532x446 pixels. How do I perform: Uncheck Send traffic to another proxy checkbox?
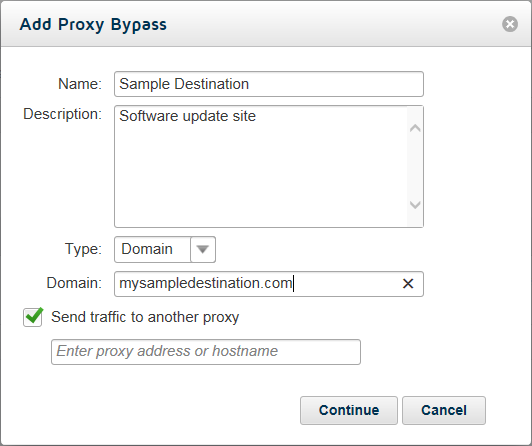tap(33, 317)
